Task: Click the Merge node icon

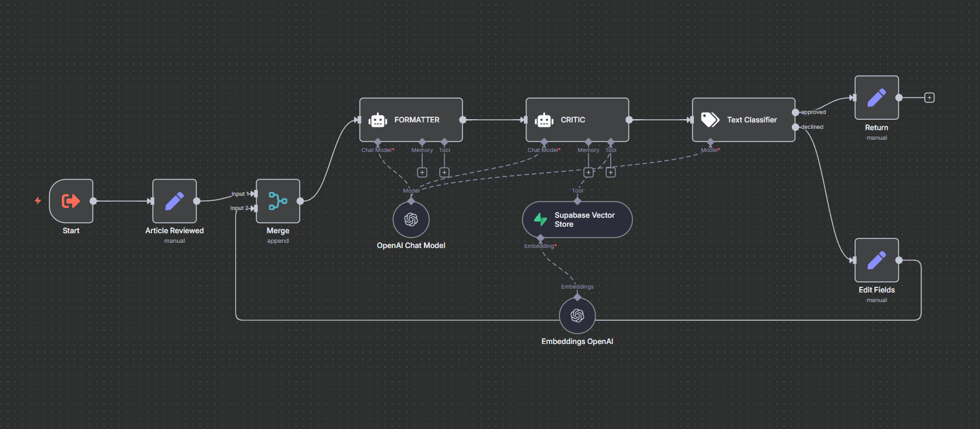Action: [x=278, y=201]
